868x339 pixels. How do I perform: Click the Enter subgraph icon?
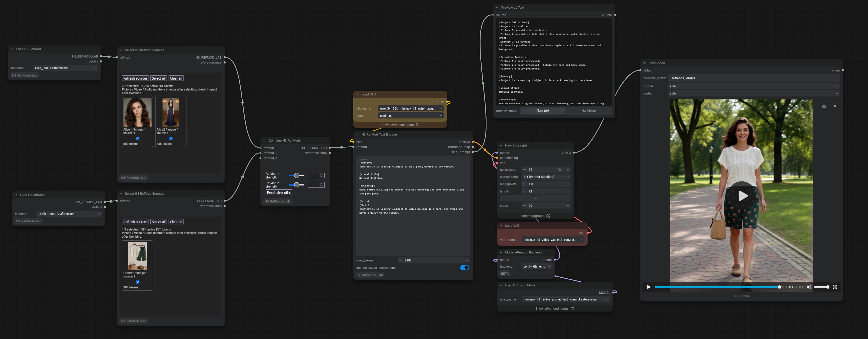pyautogui.click(x=548, y=216)
